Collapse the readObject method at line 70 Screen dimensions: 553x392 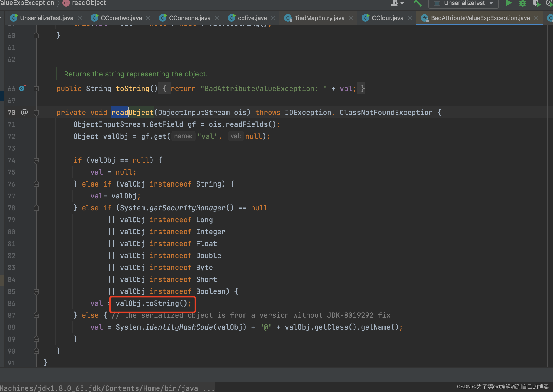(x=36, y=113)
